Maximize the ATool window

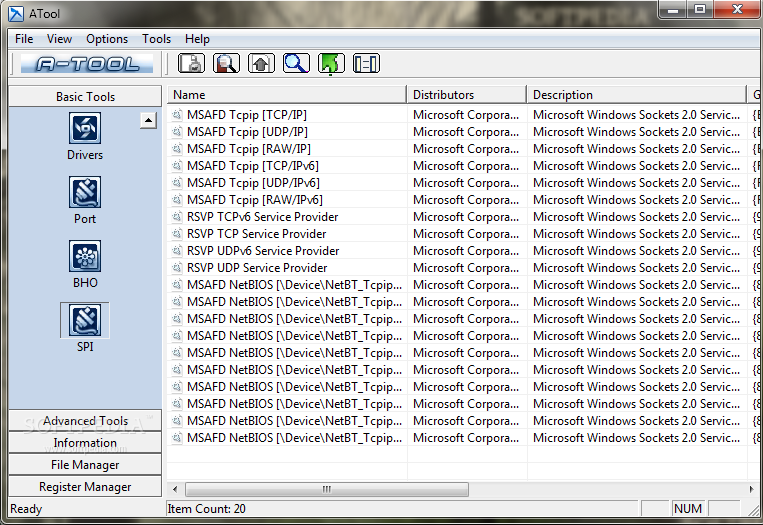coord(700,9)
